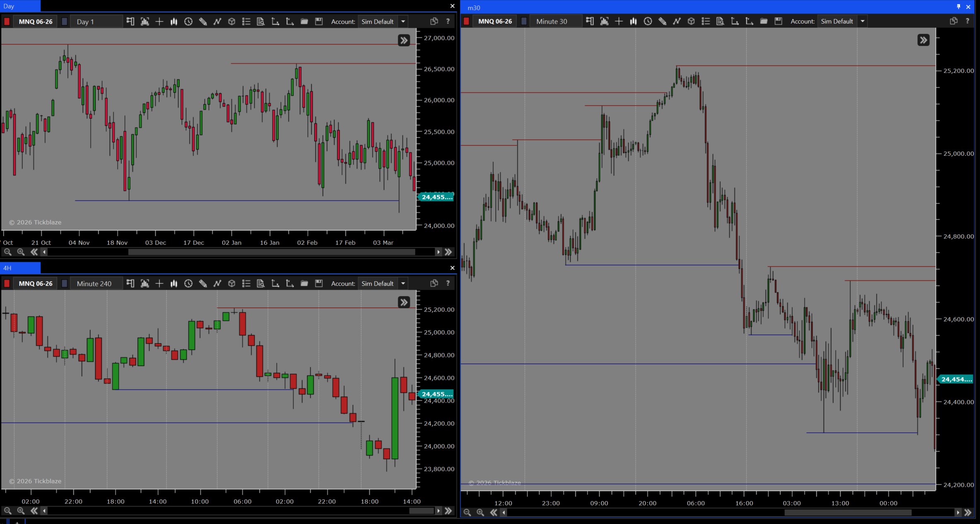The height and width of the screenshot is (524, 980).
Task: Click the save disk icon in m30 toolbar
Action: (778, 21)
